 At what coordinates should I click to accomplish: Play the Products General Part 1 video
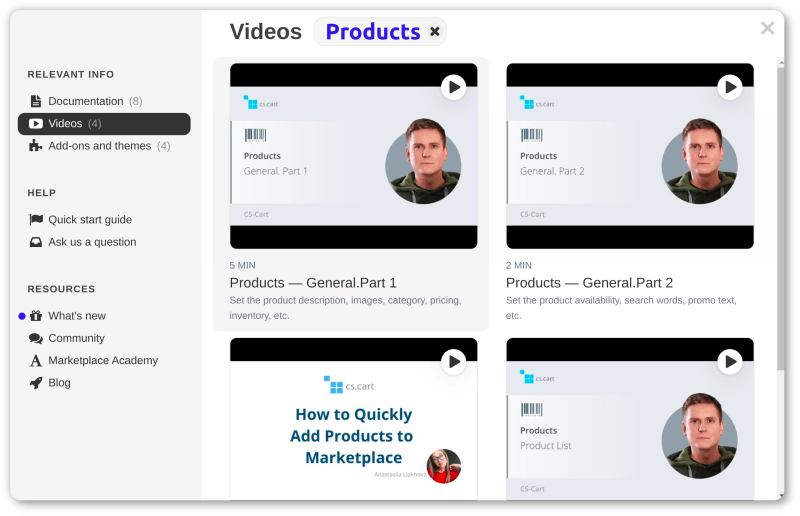point(454,87)
